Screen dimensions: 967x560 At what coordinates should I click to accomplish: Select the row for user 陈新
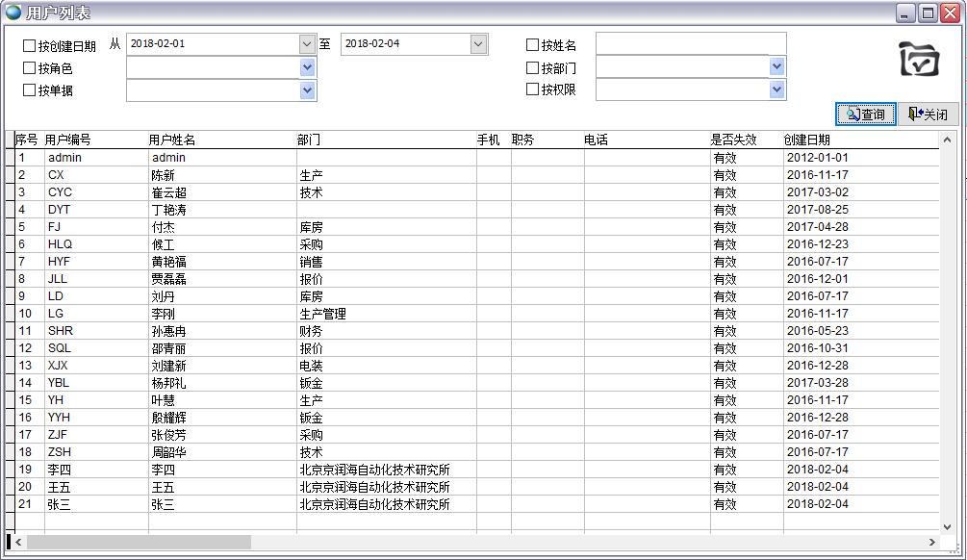(x=164, y=175)
